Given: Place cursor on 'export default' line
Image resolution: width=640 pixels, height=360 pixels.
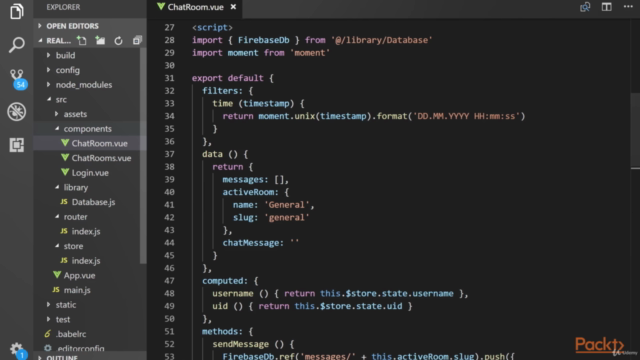Looking at the screenshot, I should coord(233,78).
